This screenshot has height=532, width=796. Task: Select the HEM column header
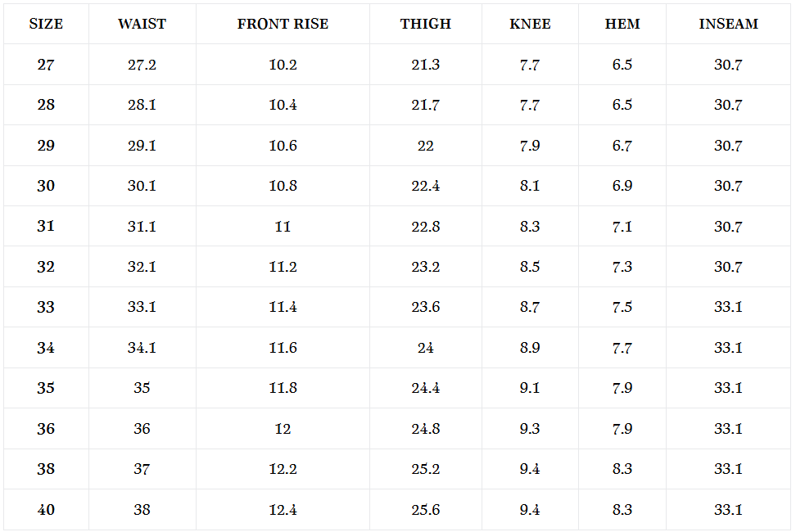(622, 24)
